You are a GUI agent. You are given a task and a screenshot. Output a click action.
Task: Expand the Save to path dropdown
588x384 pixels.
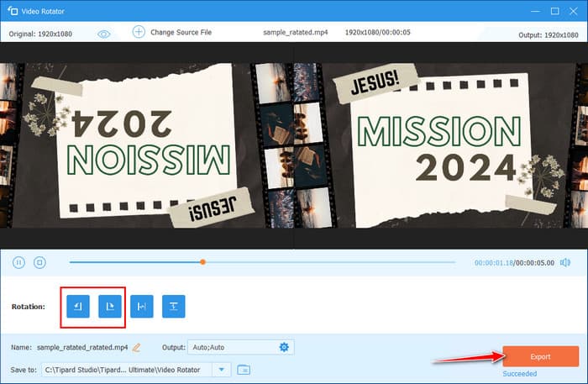click(x=222, y=370)
